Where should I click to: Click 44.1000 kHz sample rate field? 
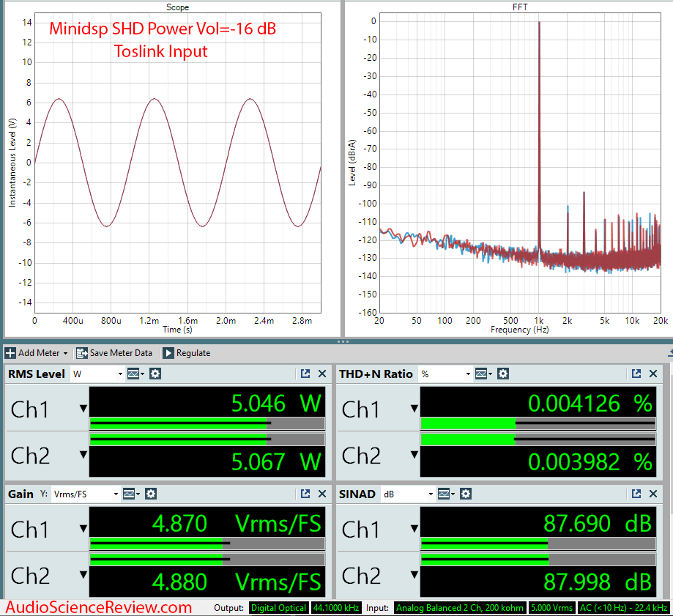(x=336, y=608)
